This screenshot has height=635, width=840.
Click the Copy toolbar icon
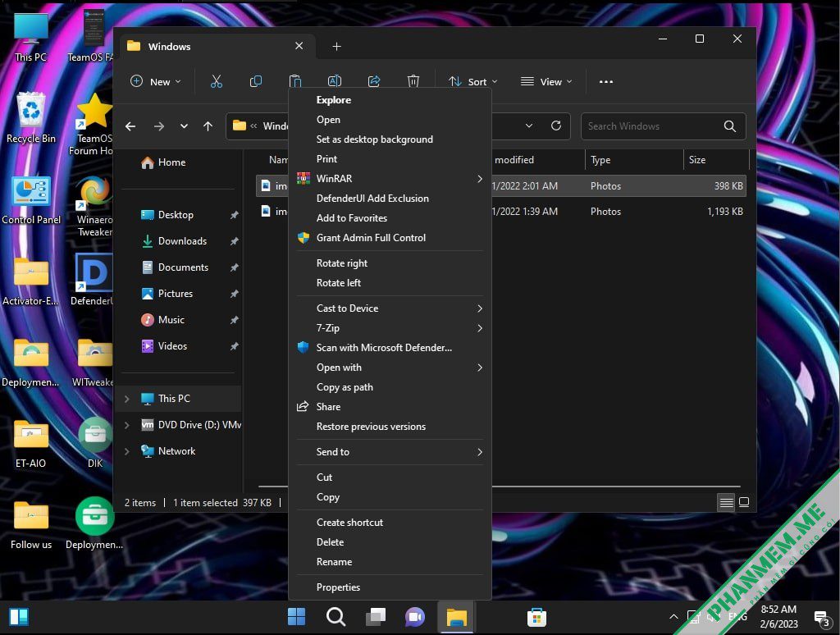pos(256,81)
